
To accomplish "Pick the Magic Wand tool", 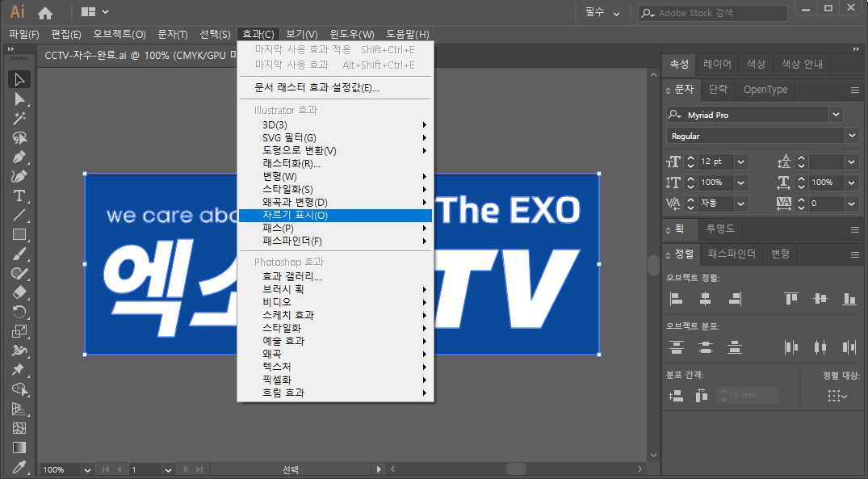I will pos(19,118).
